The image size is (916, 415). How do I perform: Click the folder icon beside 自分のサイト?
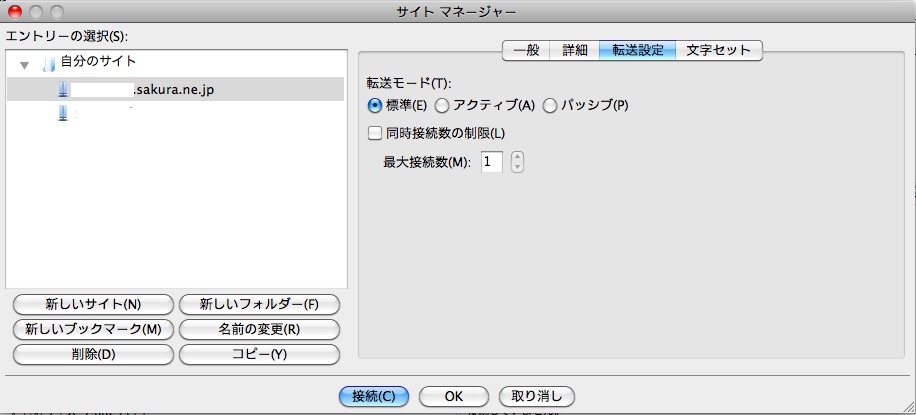click(x=48, y=64)
